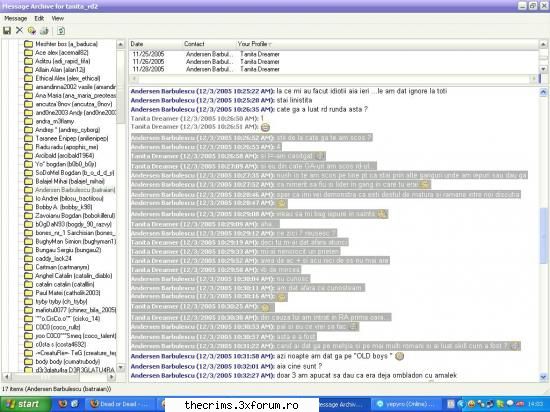This screenshot has height=412, width=550.
Task: Click the message pane scroll up arrow
Action: pyautogui.click(x=543, y=92)
